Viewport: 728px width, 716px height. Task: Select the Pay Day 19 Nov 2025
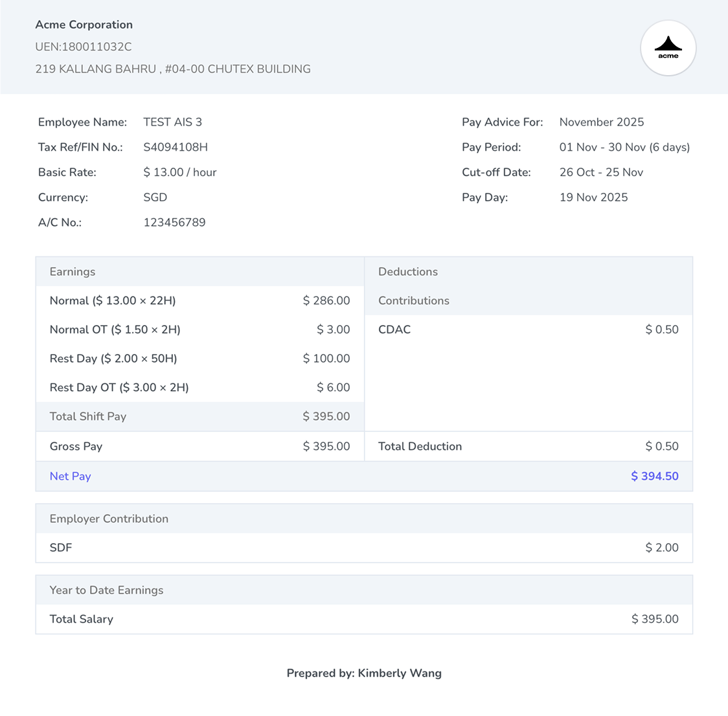point(593,197)
